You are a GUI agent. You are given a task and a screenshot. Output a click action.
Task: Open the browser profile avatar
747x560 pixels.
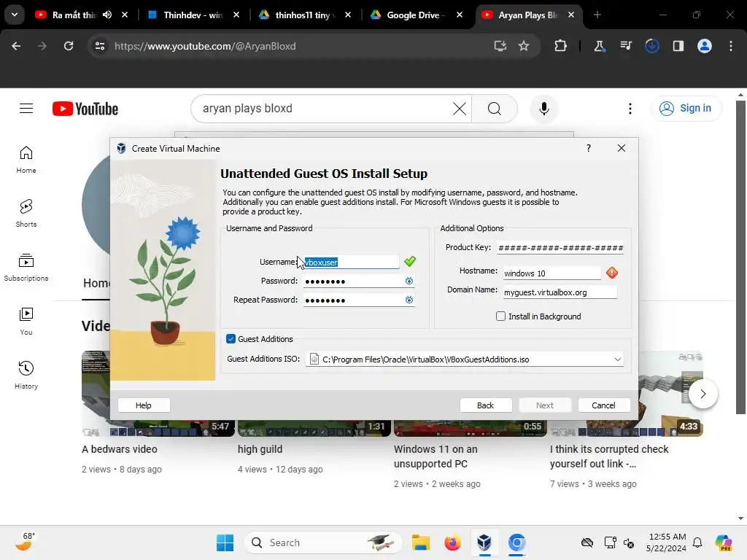click(x=705, y=46)
